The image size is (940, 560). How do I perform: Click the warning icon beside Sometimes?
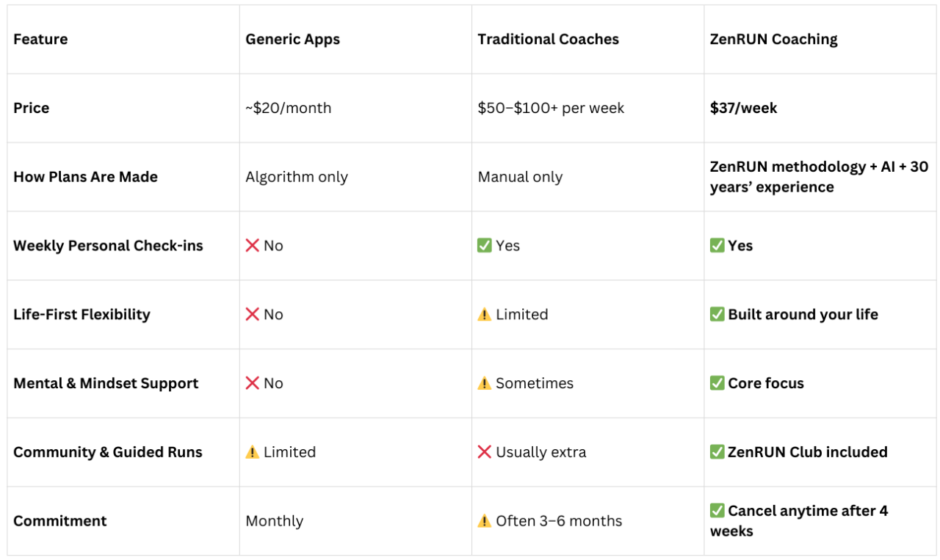pyautogui.click(x=485, y=384)
